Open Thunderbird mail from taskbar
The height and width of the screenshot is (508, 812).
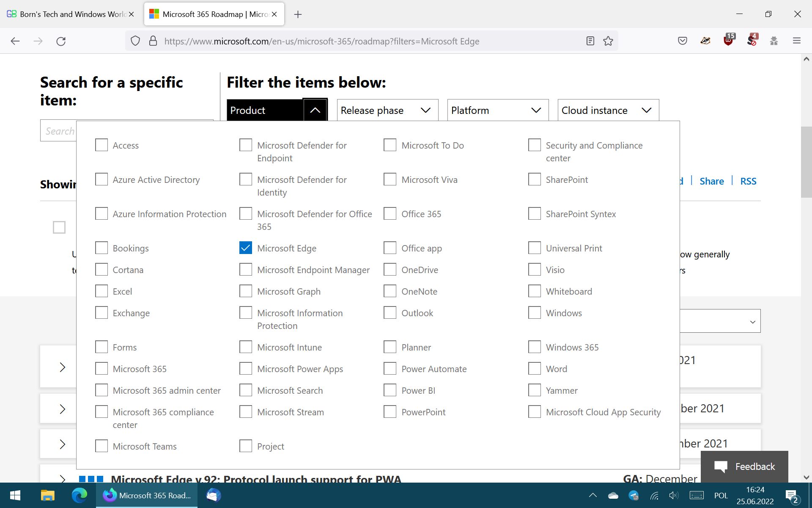click(x=214, y=495)
